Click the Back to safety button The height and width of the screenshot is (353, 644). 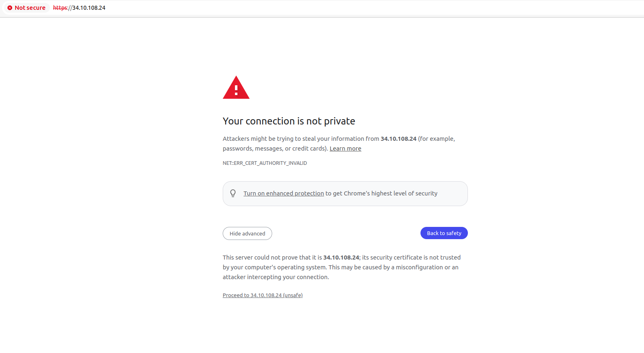click(x=444, y=233)
